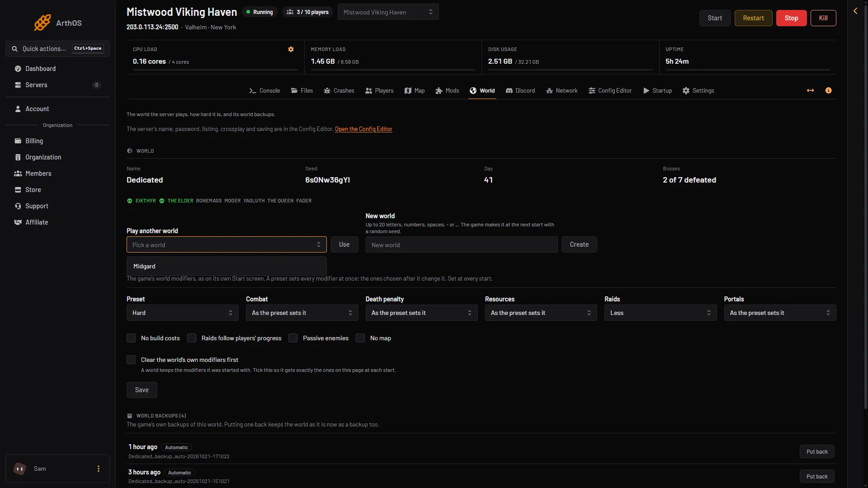Viewport: 868px width, 488px height.
Task: Save the world modifier settings
Action: [142, 390]
